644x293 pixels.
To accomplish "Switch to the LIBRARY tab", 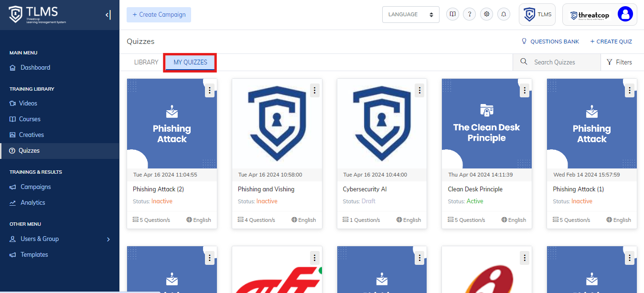I will coord(146,63).
